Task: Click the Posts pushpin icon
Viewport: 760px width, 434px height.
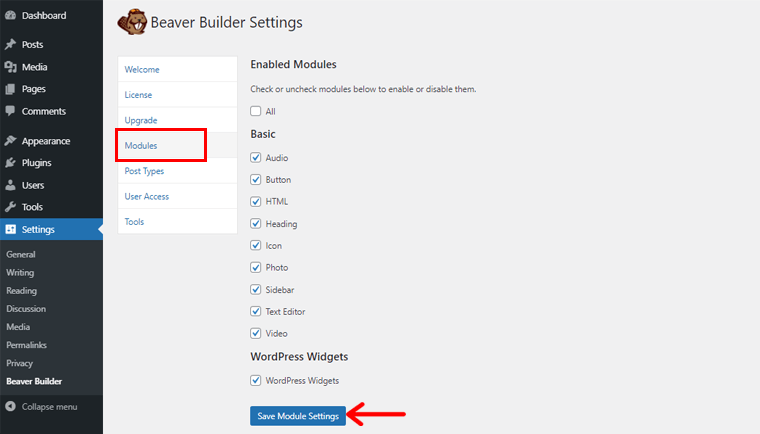Action: click(10, 45)
